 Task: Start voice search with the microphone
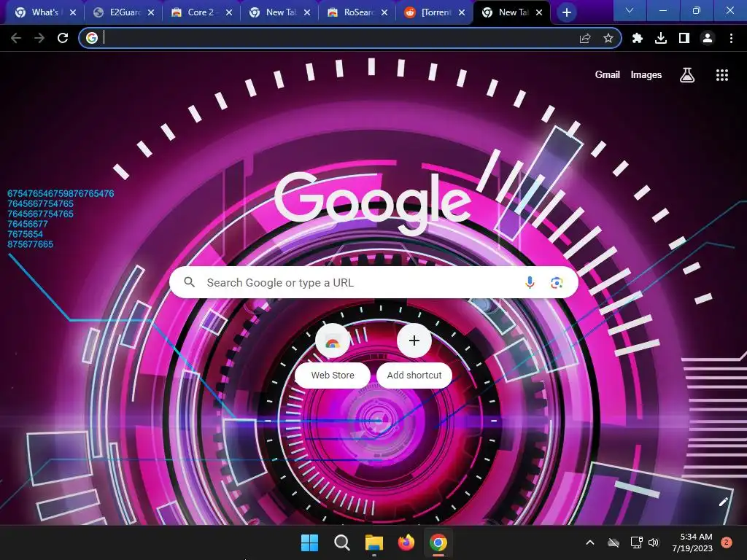[530, 282]
